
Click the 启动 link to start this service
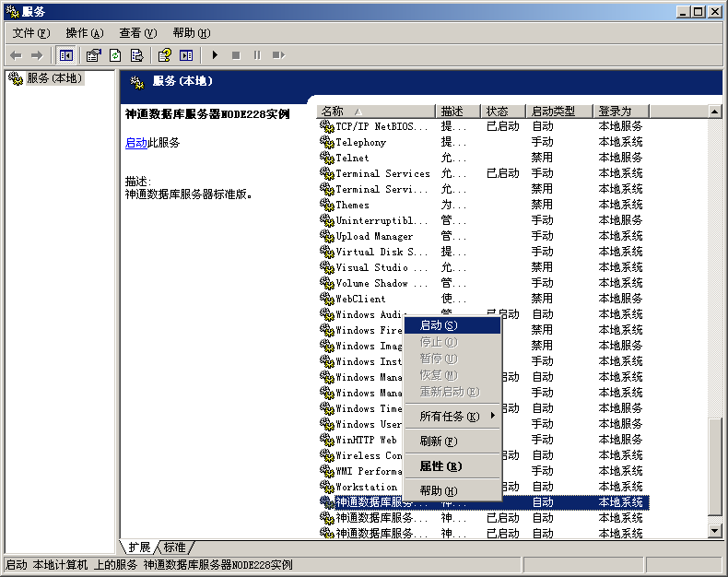click(x=135, y=143)
